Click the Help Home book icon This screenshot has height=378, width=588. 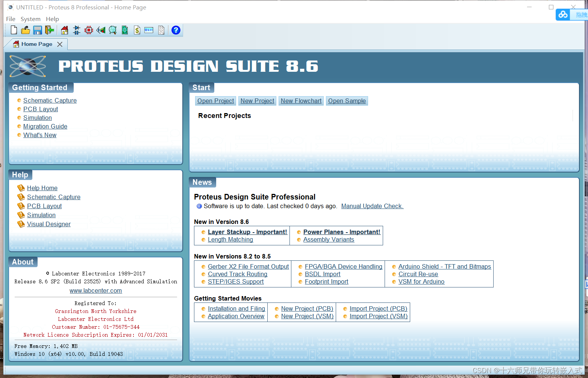point(21,188)
